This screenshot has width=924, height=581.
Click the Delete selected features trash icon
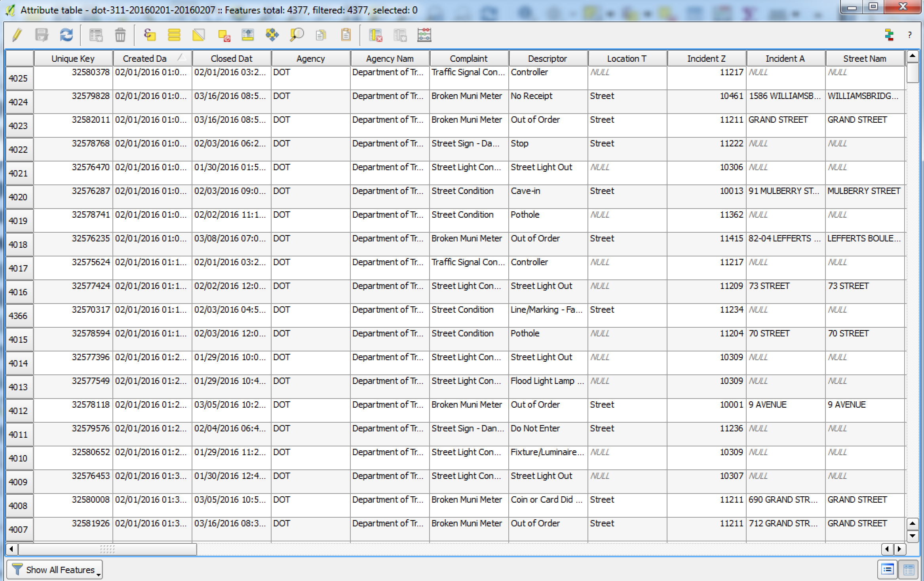(x=120, y=35)
